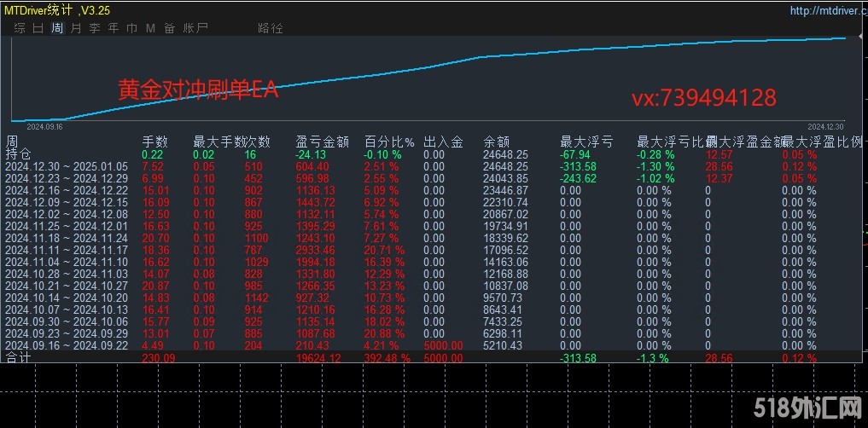Select the 2024.12.09 ~ 2024.12.15 week row

[434, 202]
